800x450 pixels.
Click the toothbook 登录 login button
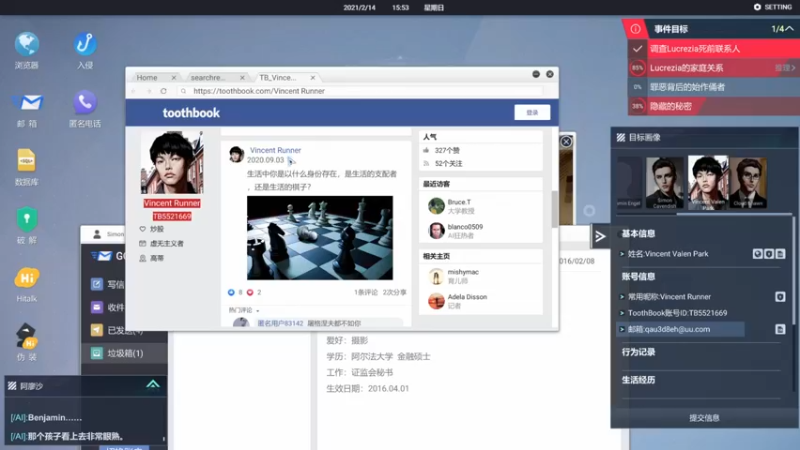[532, 112]
